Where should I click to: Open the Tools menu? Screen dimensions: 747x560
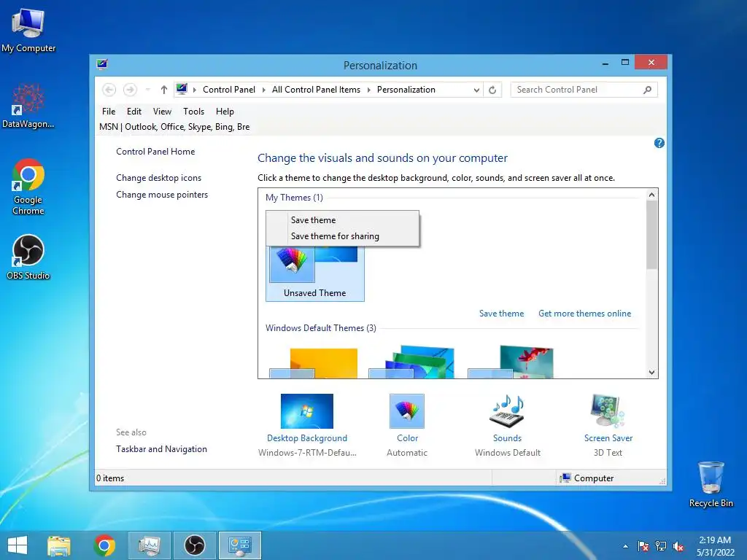193,112
